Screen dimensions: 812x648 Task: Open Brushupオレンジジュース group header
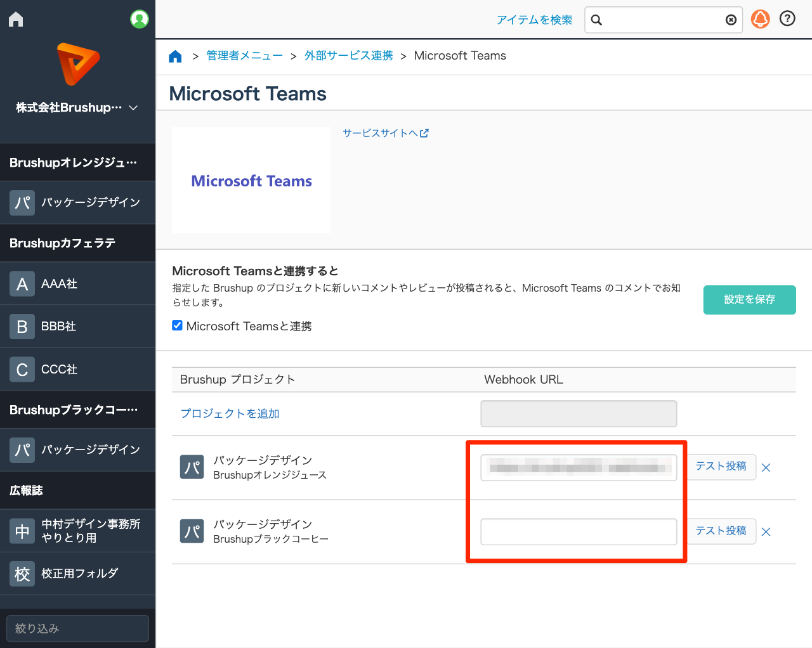77,162
